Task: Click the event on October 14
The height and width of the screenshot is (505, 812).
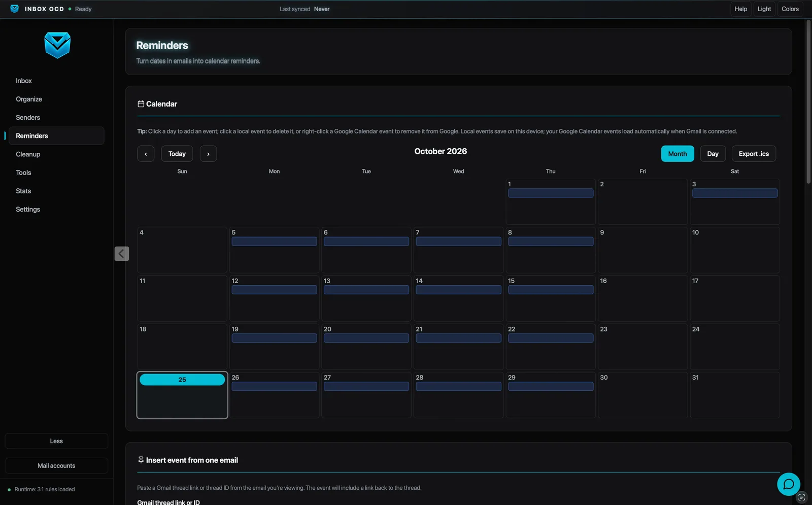Action: click(x=458, y=290)
